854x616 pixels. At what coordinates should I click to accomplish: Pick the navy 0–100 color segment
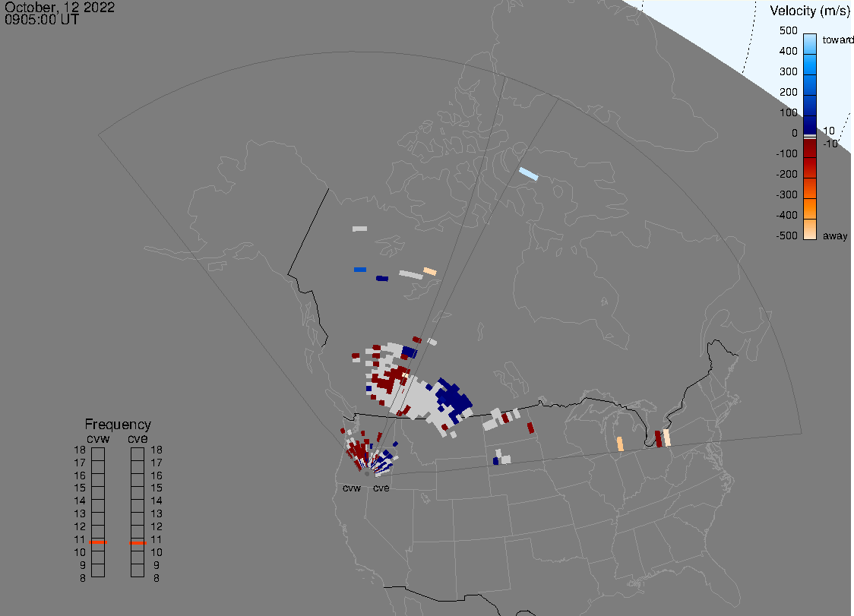[810, 125]
